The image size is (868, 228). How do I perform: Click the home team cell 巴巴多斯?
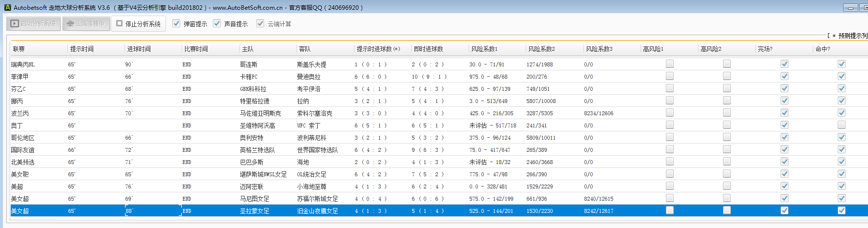[x=251, y=162]
